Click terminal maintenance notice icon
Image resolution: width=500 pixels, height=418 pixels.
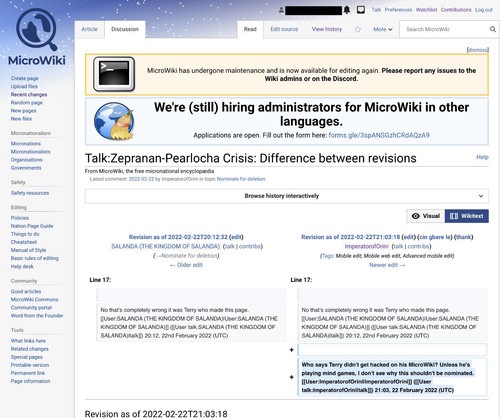coord(114,74)
